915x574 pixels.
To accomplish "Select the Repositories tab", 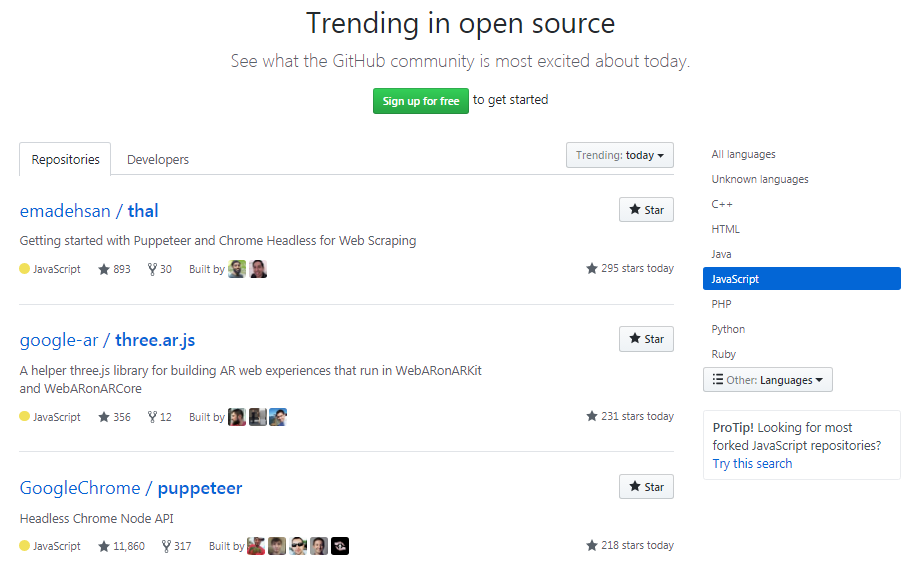I will coord(65,160).
